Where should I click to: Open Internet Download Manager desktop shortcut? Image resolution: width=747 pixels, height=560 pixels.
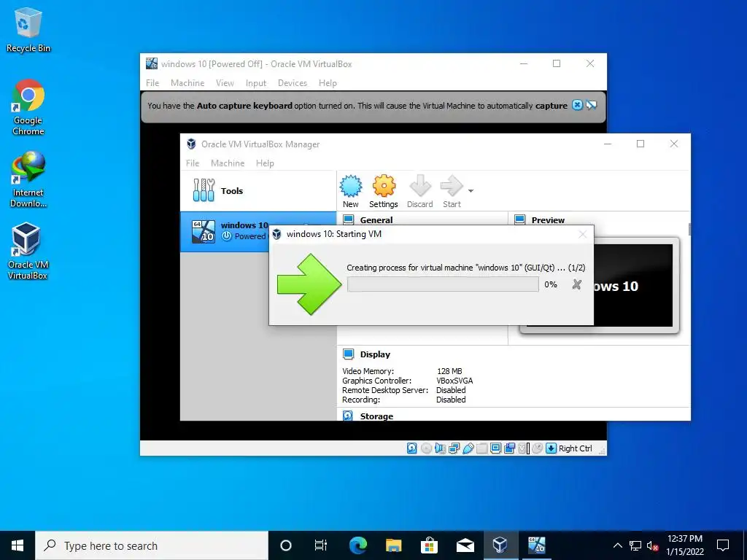pos(28,179)
